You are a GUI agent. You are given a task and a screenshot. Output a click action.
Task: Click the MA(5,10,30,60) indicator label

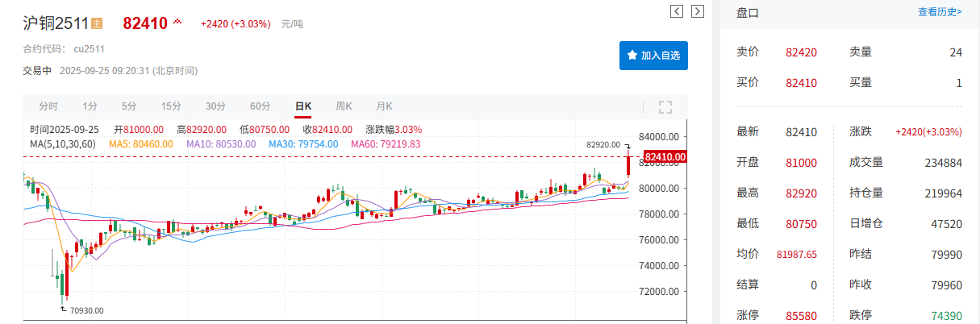(63, 143)
